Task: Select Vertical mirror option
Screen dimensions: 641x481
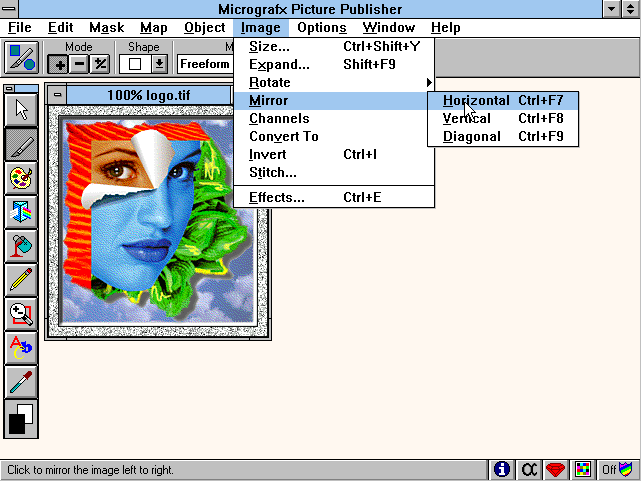Action: [x=503, y=119]
